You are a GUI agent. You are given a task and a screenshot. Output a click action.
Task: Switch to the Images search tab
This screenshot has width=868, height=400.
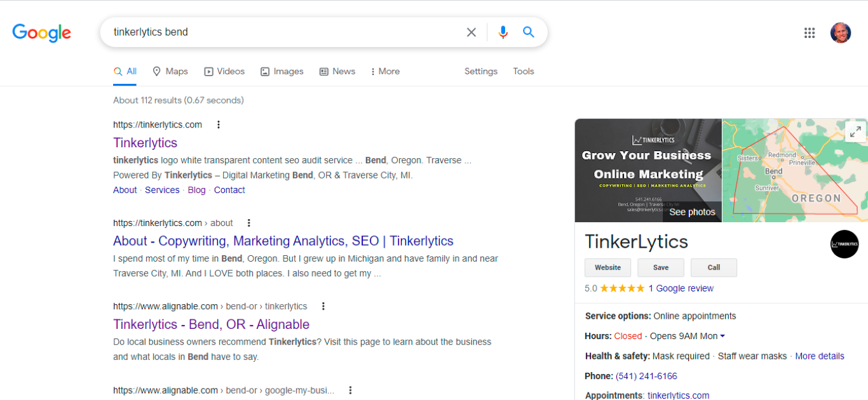pos(281,71)
